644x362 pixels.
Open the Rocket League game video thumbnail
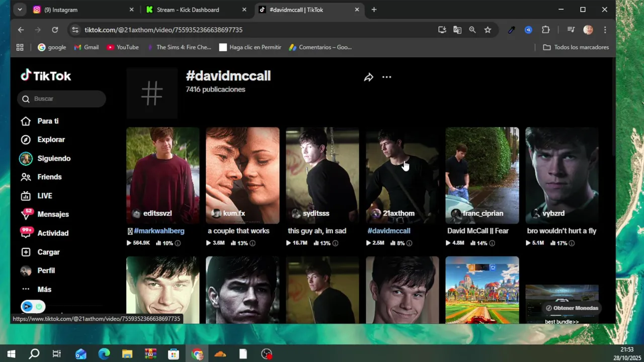click(482, 290)
